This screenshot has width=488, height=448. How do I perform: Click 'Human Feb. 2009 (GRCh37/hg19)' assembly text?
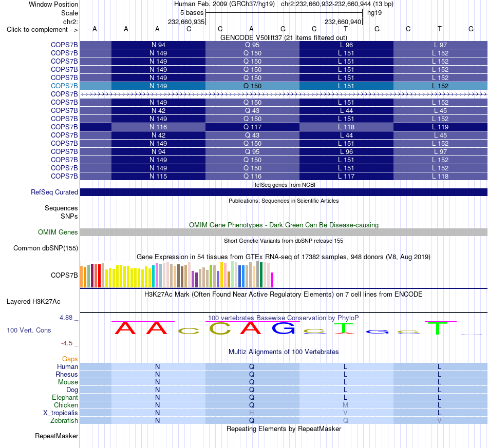tap(224, 4)
